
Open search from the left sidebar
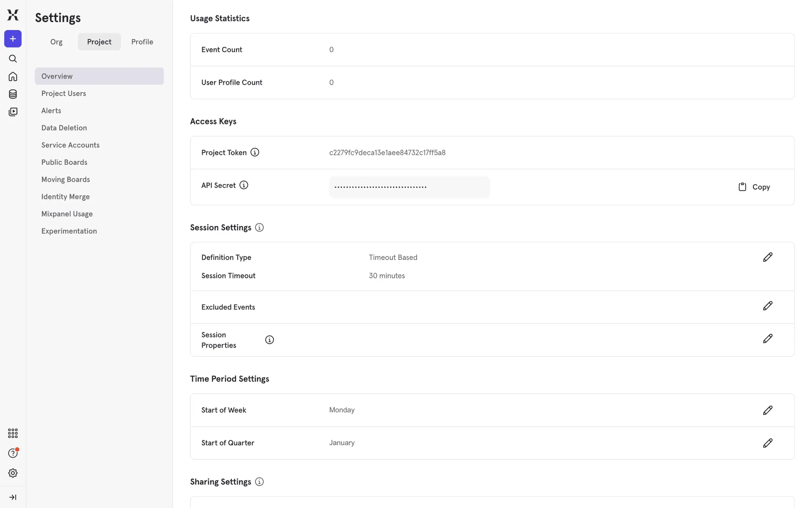pyautogui.click(x=13, y=59)
